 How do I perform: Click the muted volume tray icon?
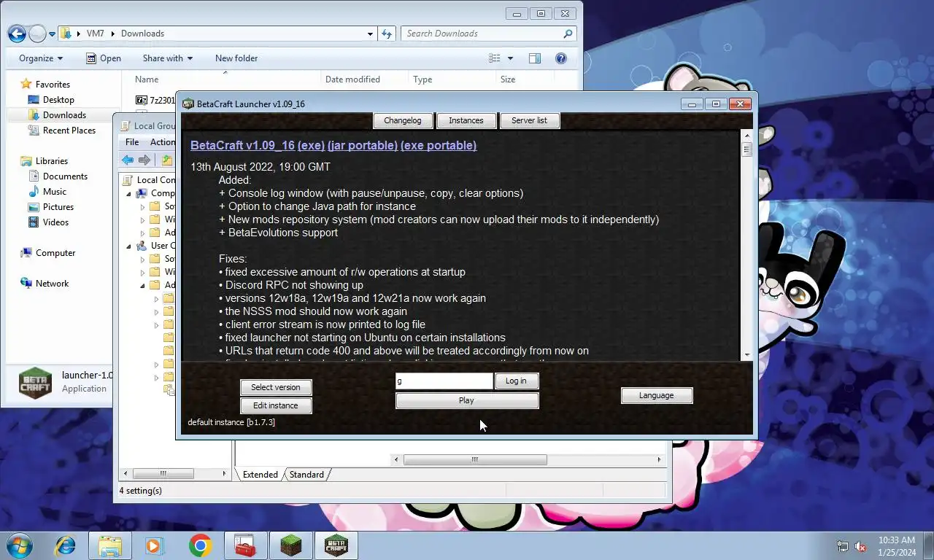click(860, 546)
